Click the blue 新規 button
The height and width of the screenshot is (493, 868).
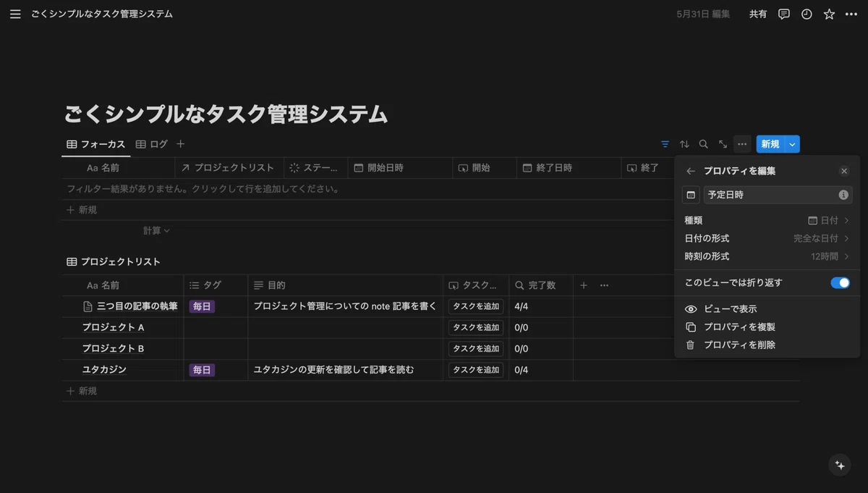pos(770,144)
